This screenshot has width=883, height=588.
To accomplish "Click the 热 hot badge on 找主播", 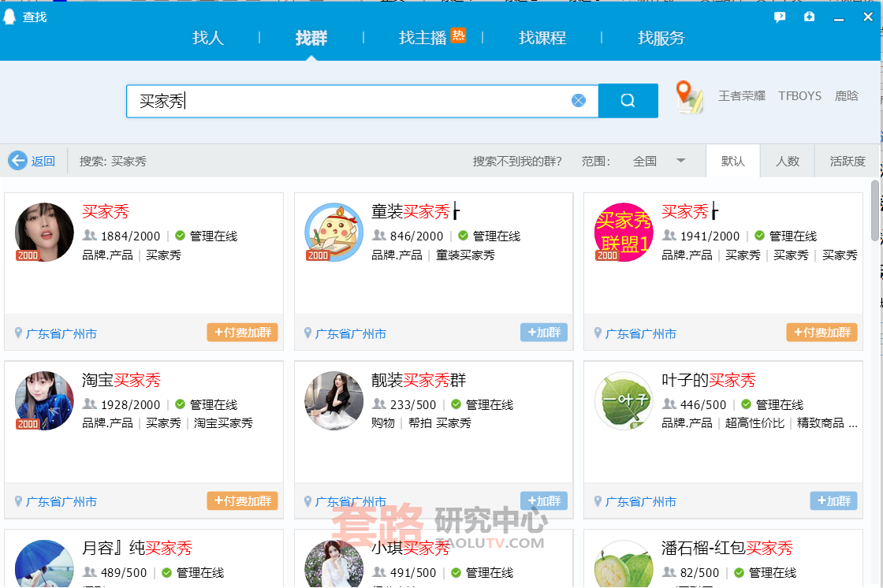I will pyautogui.click(x=458, y=35).
